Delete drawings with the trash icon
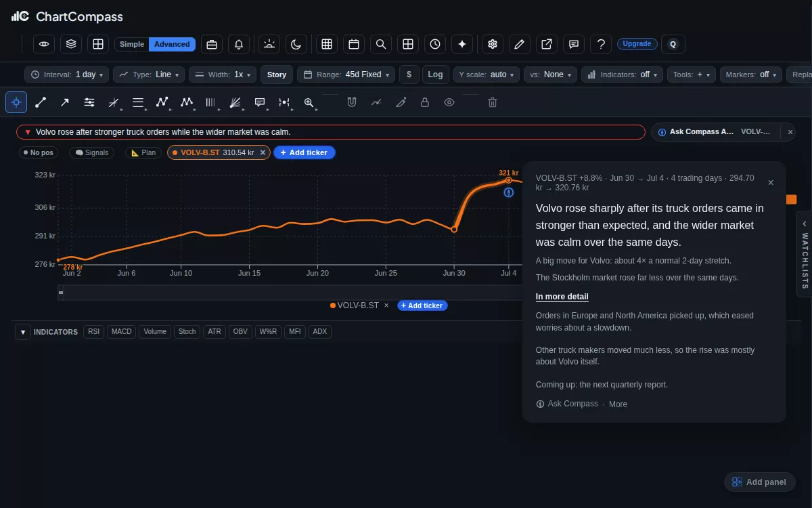The width and height of the screenshot is (812, 508). (x=493, y=102)
